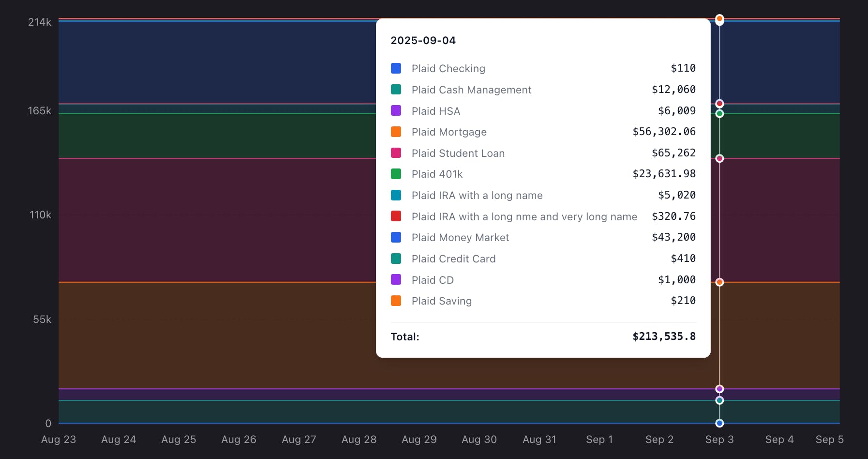Click the tooltip date 2025-09-04
The image size is (868, 459).
click(423, 41)
